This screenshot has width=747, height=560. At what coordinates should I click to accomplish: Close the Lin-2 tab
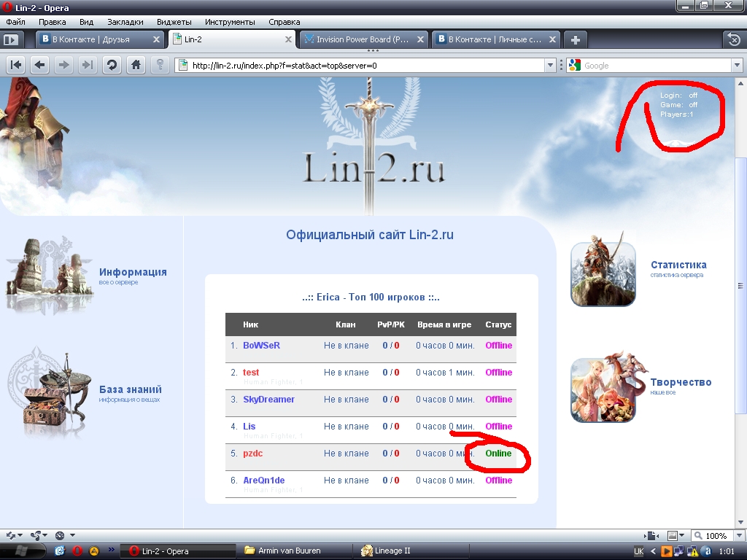click(x=288, y=39)
